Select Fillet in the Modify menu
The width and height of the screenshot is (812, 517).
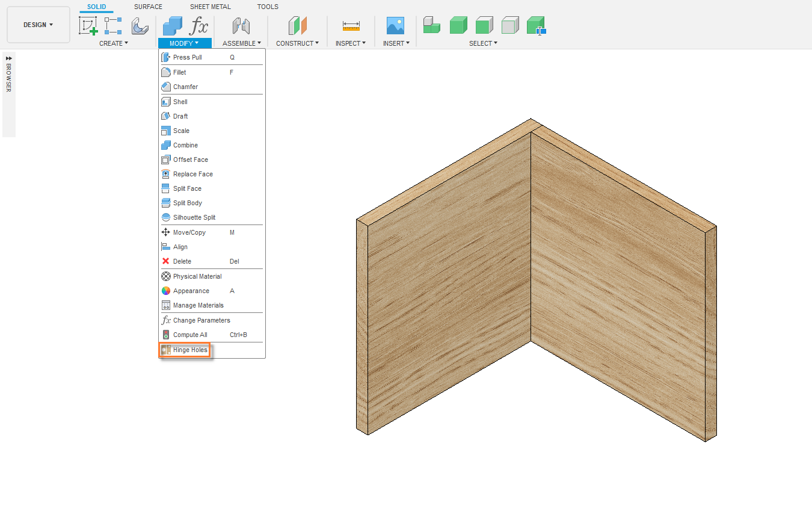click(x=179, y=72)
